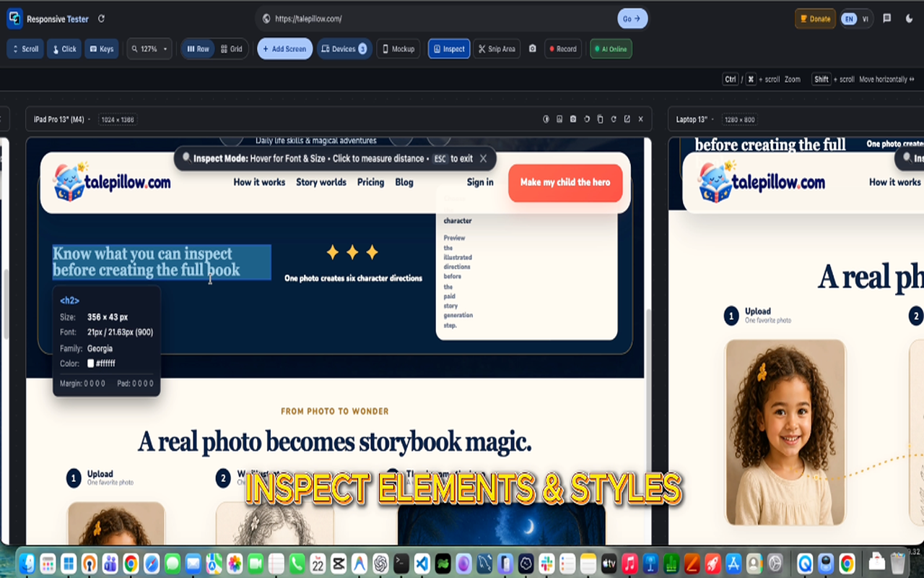Toggle dark mode with the moon icon
The width and height of the screenshot is (924, 578).
pyautogui.click(x=909, y=19)
